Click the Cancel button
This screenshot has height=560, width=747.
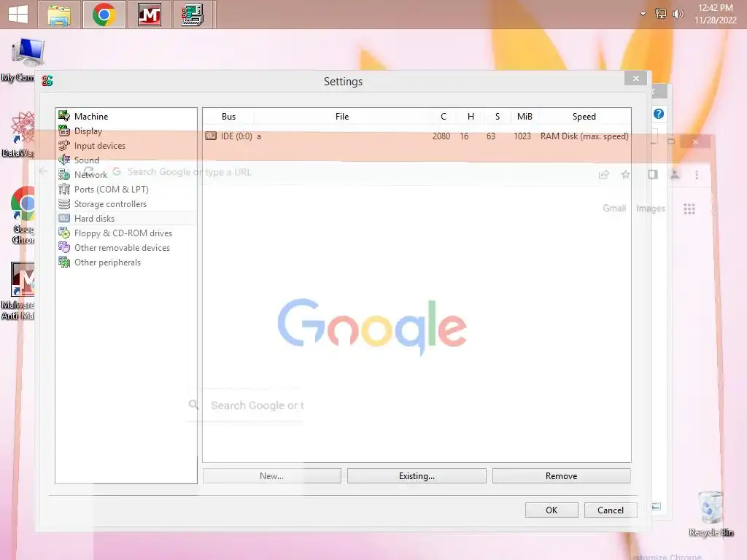pyautogui.click(x=611, y=510)
